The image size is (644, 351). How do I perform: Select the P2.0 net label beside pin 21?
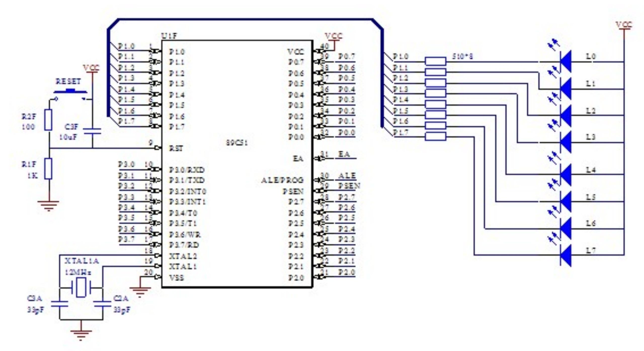(x=347, y=272)
